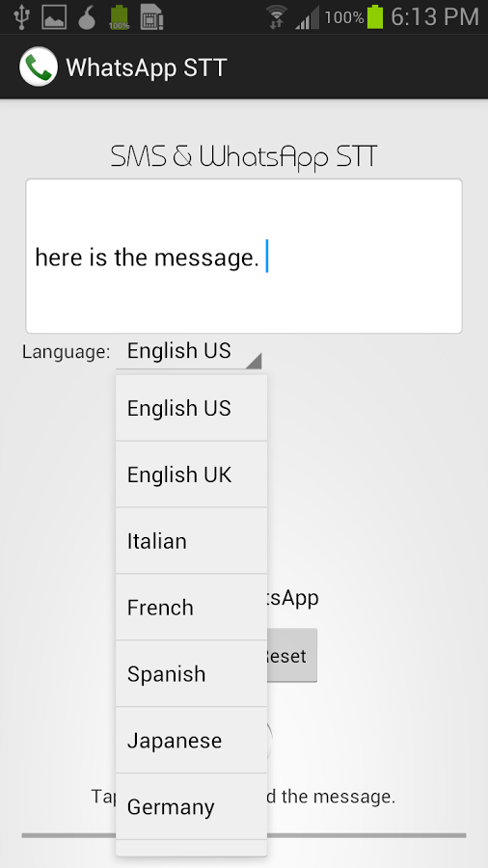Select English UK from the language list
This screenshot has height=868, width=488.
[191, 475]
